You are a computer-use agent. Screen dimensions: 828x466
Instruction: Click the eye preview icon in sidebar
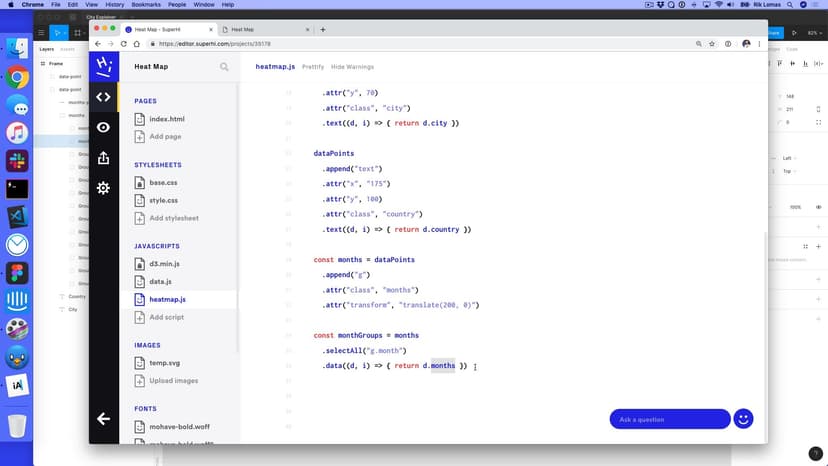[x=103, y=127]
